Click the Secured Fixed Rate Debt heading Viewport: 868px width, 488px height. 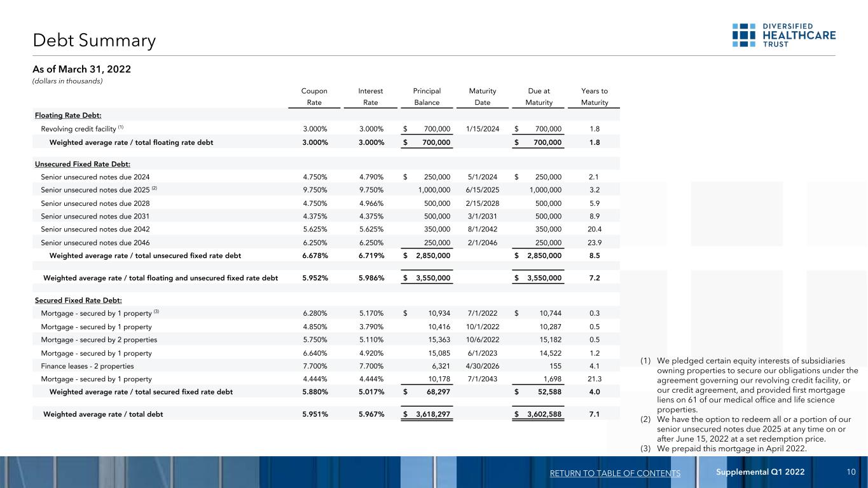pyautogui.click(x=78, y=300)
